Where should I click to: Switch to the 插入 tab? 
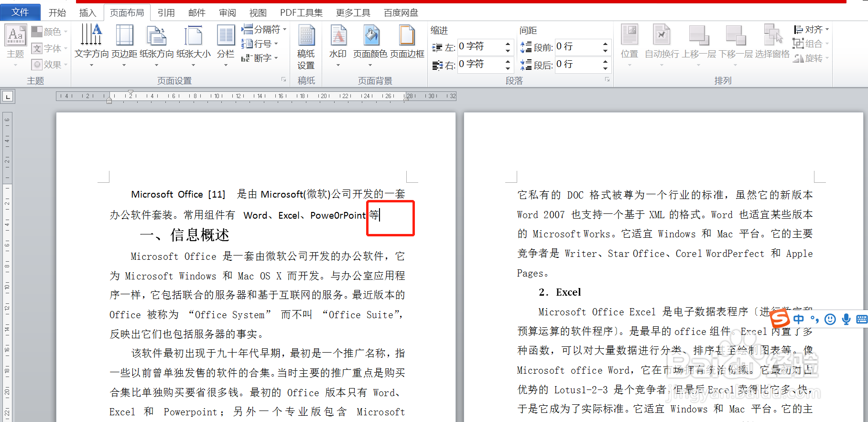click(x=87, y=13)
